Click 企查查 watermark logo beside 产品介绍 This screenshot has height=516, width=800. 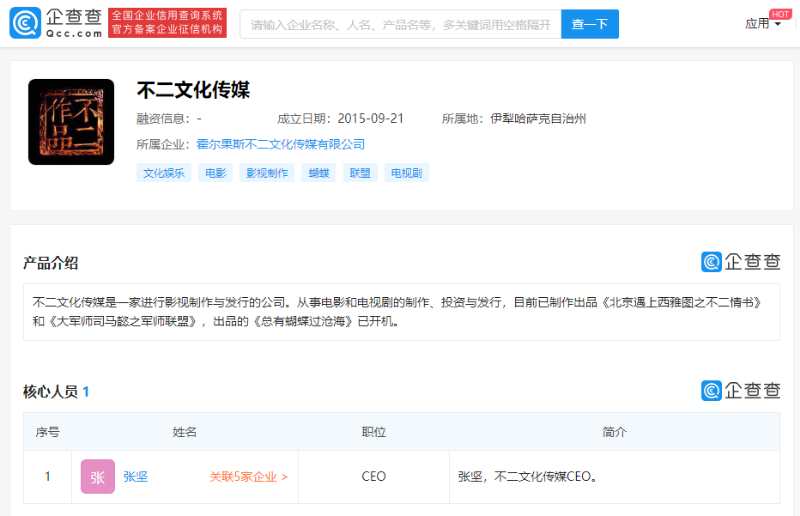(x=740, y=262)
